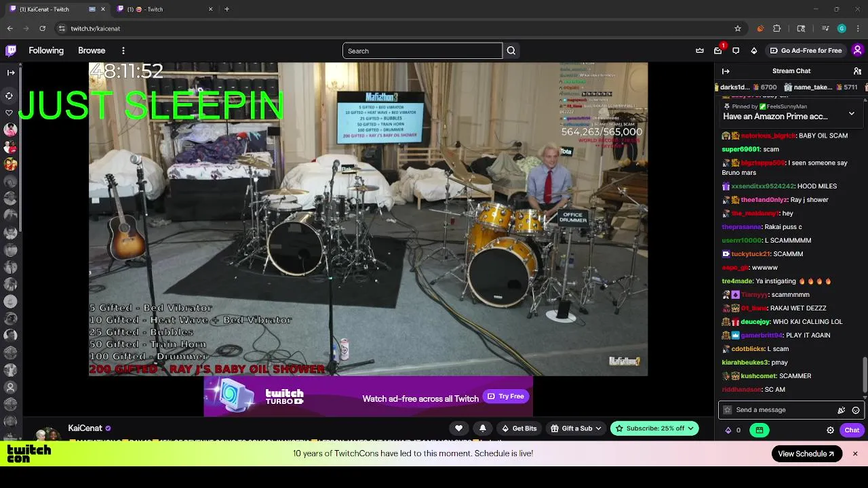868x488 pixels.
Task: Expand the pinned message chevron
Action: pyautogui.click(x=852, y=113)
